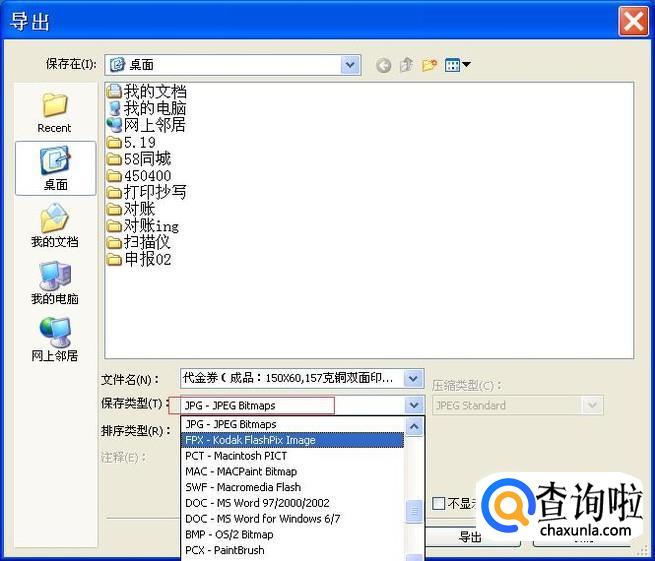Select the 打印抄写 folder
The image size is (655, 561).
[x=146, y=192]
